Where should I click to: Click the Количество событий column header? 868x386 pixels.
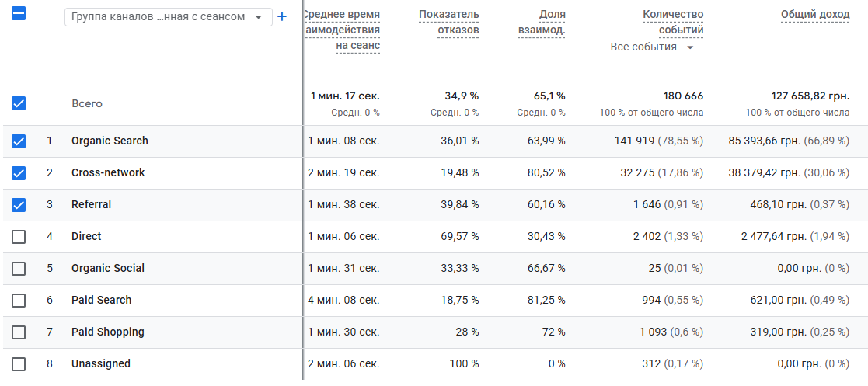[673, 22]
